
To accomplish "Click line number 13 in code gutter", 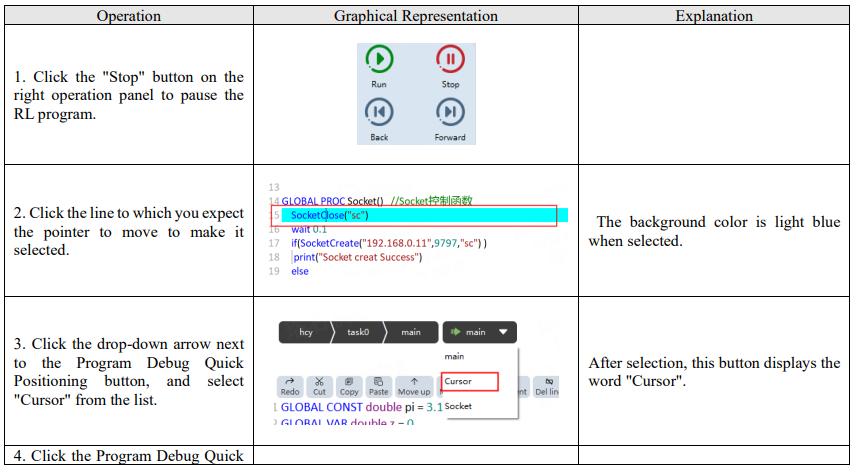I will point(274,187).
